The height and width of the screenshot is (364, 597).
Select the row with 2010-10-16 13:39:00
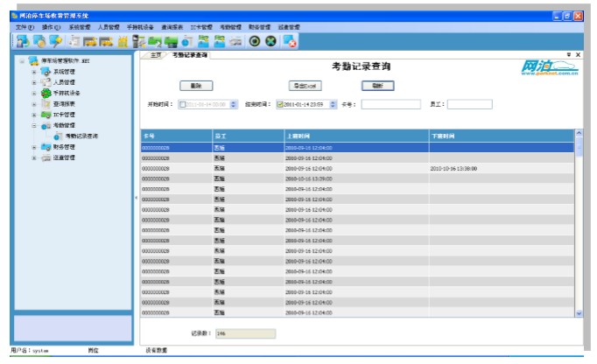(357, 179)
